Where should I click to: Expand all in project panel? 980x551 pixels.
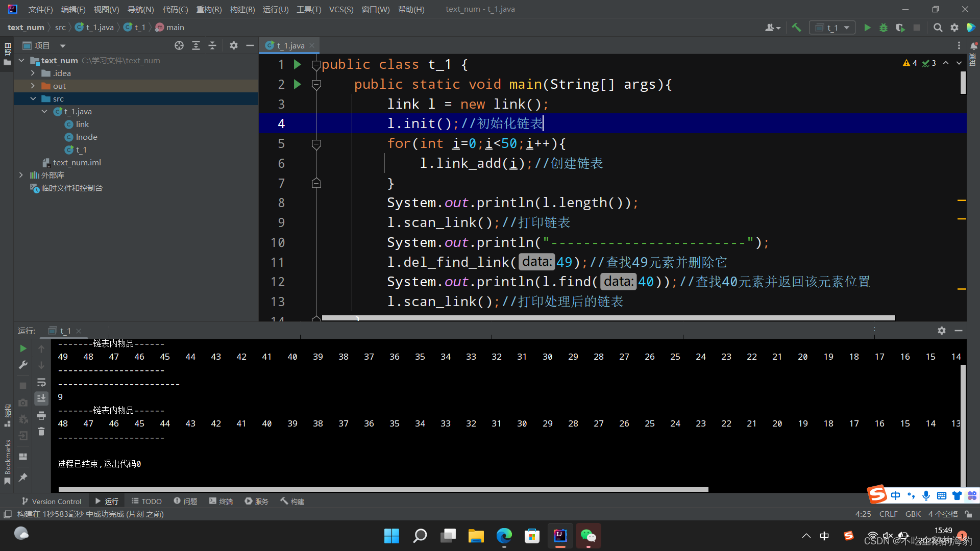click(x=196, y=45)
